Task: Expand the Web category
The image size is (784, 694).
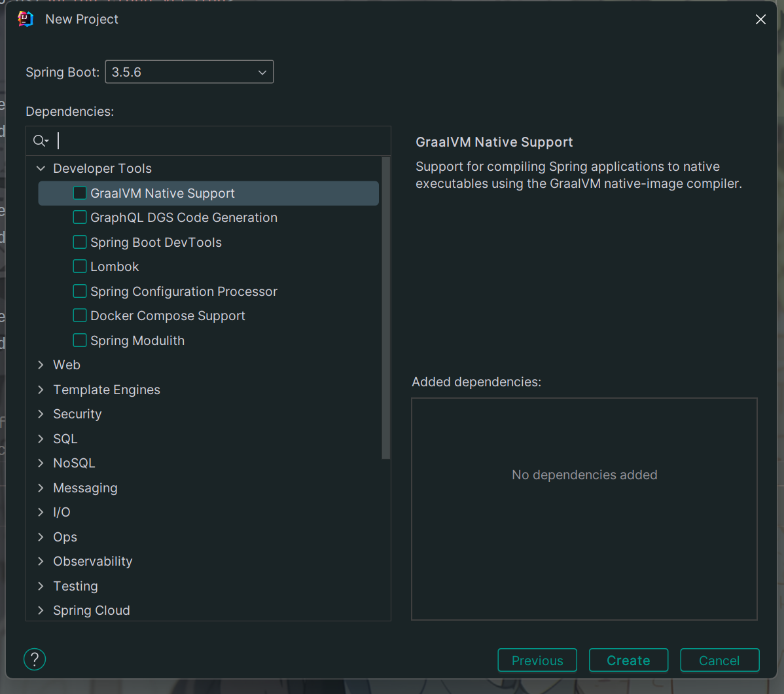Action: click(41, 365)
